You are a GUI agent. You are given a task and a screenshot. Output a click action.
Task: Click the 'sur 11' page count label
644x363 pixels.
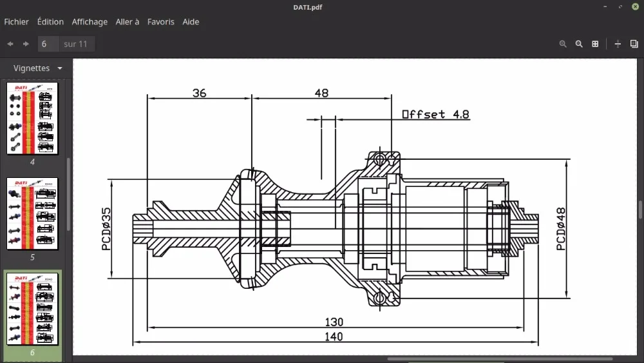[x=75, y=44]
